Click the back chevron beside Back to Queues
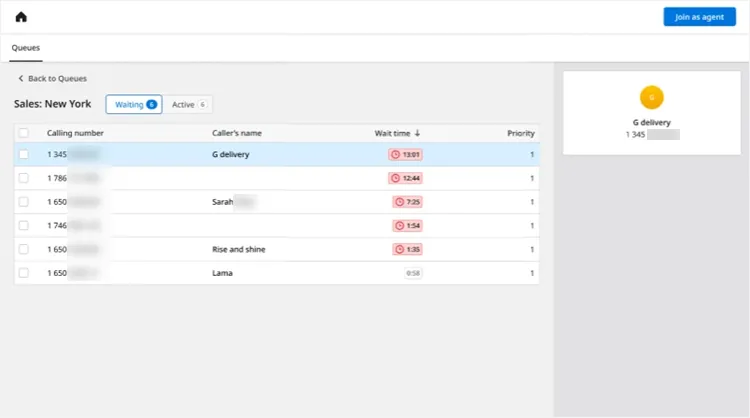The height and width of the screenshot is (418, 750). coord(21,78)
